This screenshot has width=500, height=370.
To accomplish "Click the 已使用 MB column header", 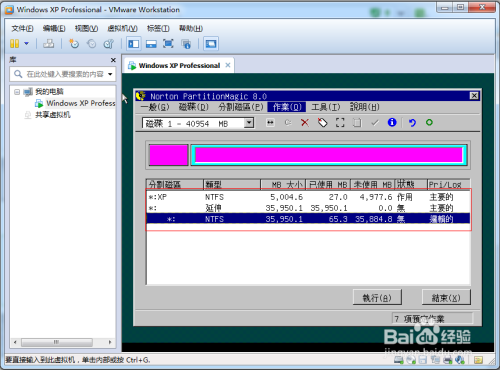I will (x=328, y=184).
